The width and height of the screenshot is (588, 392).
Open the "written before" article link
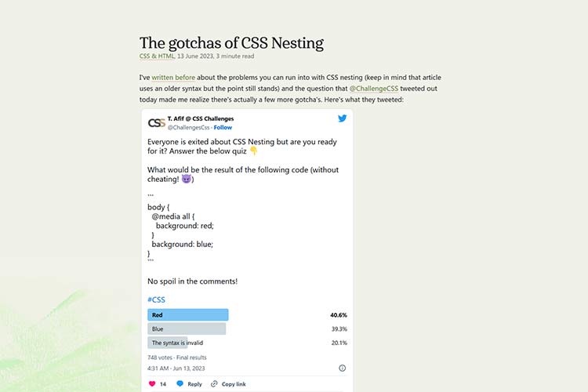pyautogui.click(x=173, y=78)
